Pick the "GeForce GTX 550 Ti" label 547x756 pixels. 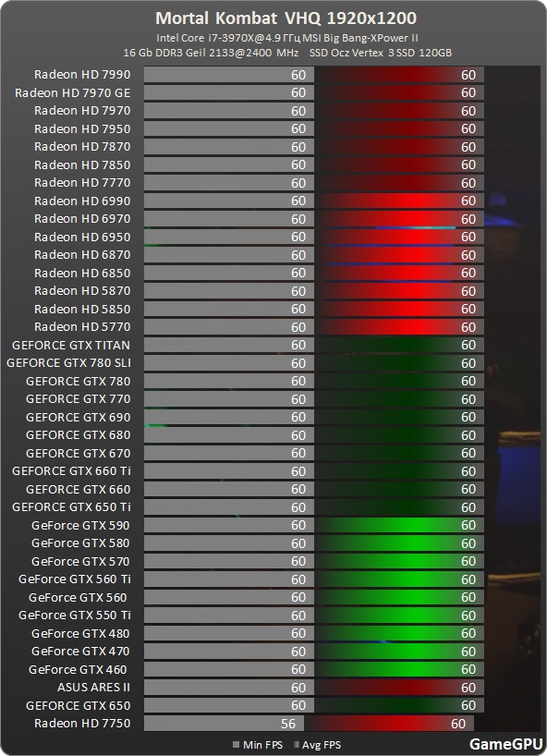[x=75, y=616]
